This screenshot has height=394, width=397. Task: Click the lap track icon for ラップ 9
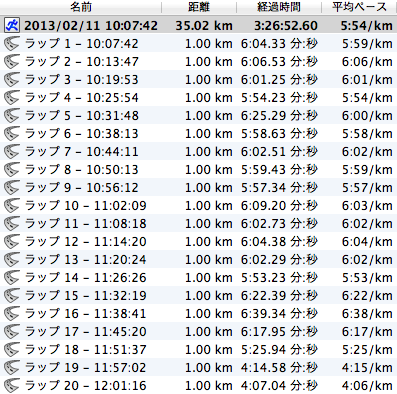pyautogui.click(x=12, y=187)
